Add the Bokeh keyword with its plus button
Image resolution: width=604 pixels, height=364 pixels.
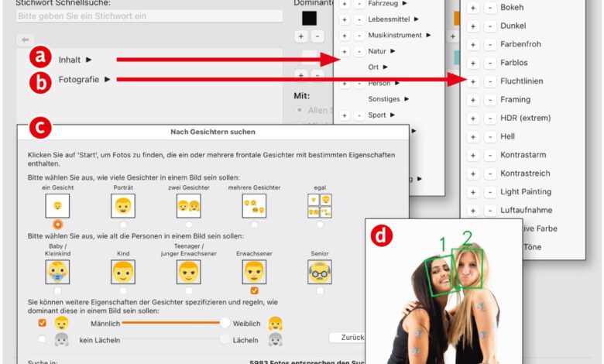pyautogui.click(x=473, y=7)
